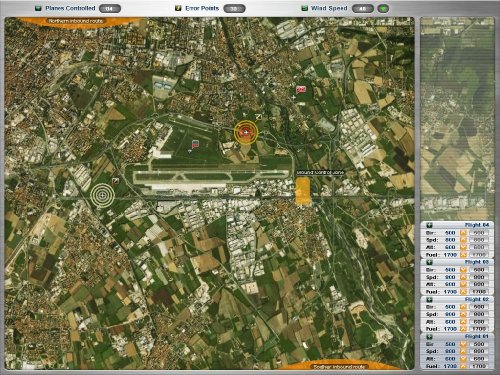The height and width of the screenshot is (375, 500).
Task: Select the Southern inbound route tab
Action: pos(339,367)
